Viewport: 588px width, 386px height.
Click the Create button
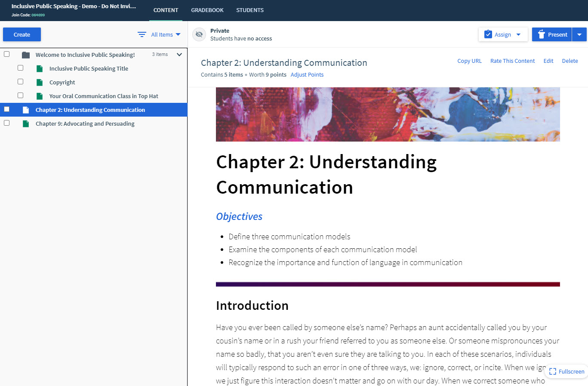[22, 34]
